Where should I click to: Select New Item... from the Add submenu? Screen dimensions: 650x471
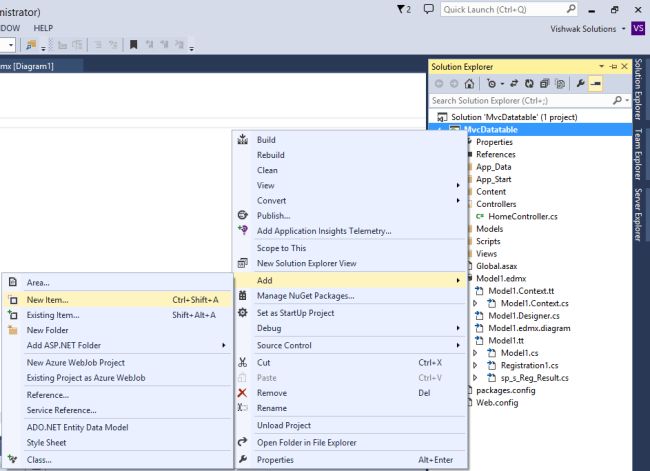48,299
